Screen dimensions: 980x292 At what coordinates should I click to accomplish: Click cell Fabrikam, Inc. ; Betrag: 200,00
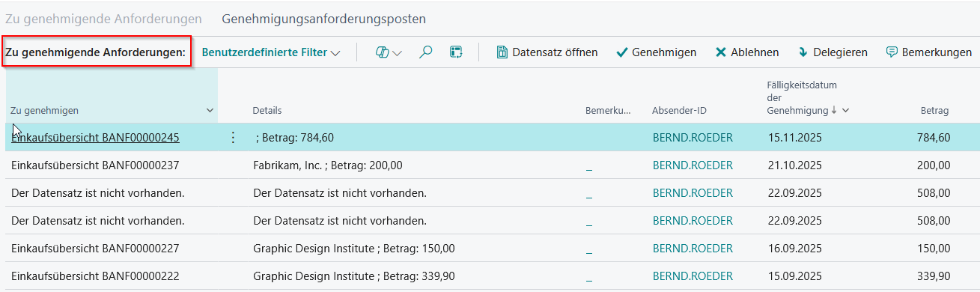click(328, 165)
